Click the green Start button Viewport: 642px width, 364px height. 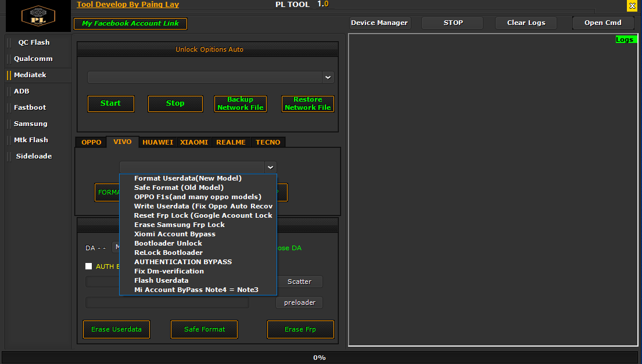(x=110, y=103)
